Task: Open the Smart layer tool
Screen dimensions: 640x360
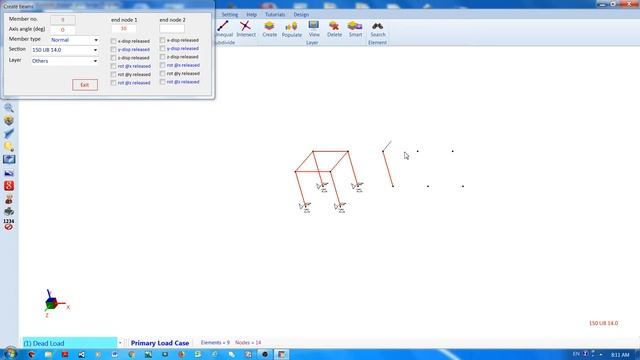Action: pyautogui.click(x=355, y=26)
